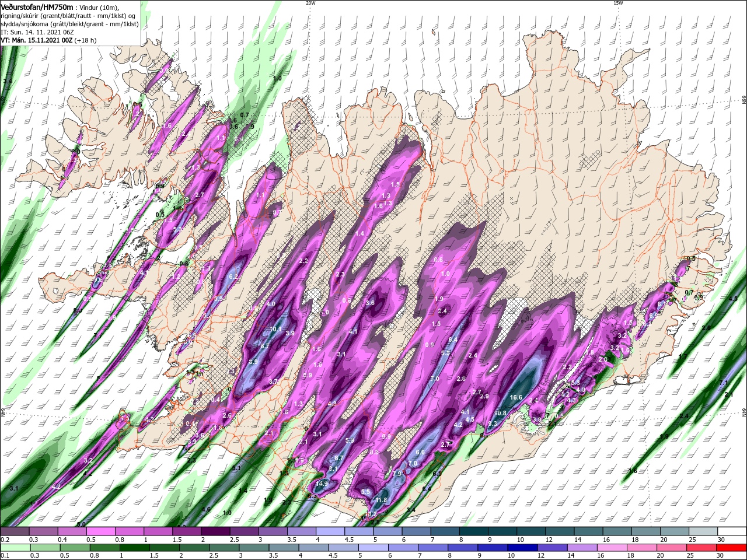The image size is (747, 560).
Task: Click the 16.6 precipitation value on map
Action: coord(516,398)
